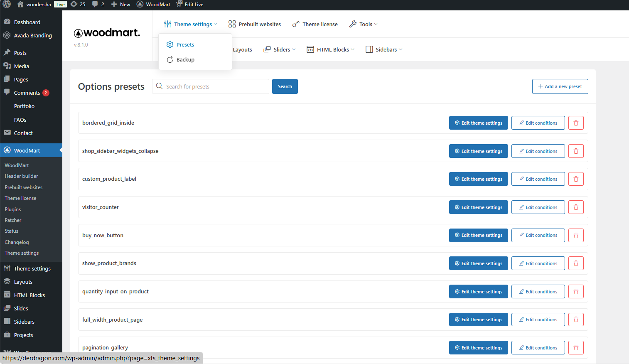Remove the full_width_product_page preset via trash icon
Image resolution: width=629 pixels, height=364 pixels.
tap(576, 320)
